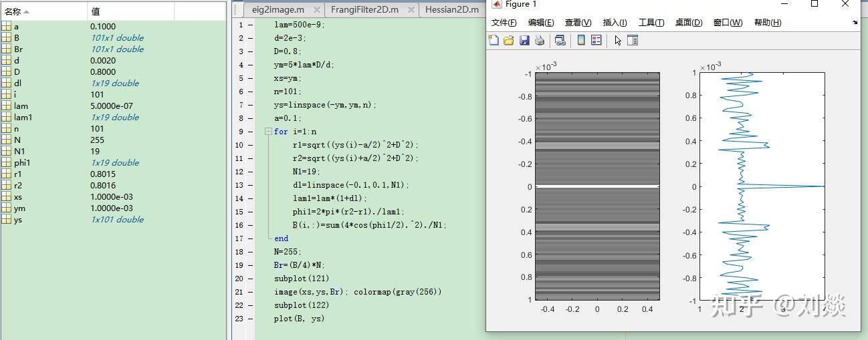Open 查看(V) menu in Figure window
The image size is (868, 340).
(578, 23)
